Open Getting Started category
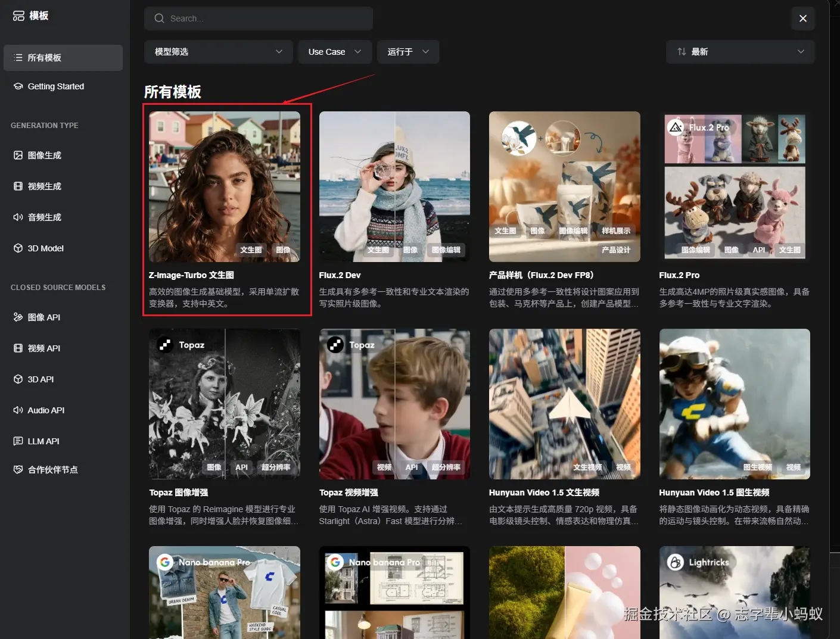 click(63, 86)
